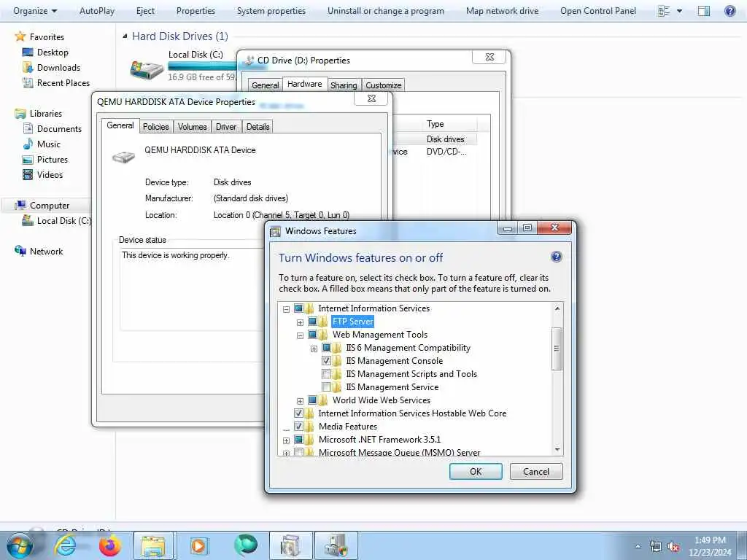
Task: Switch to the Volumes tab
Action: tap(192, 127)
